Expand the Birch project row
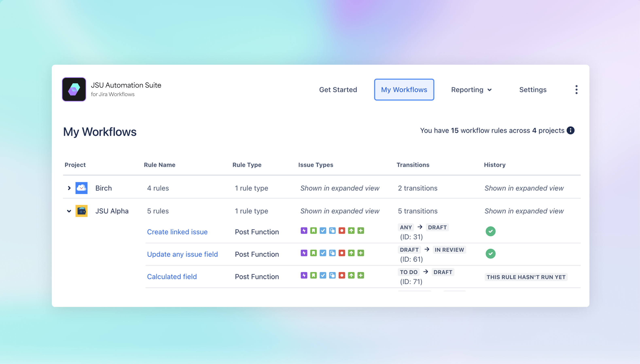The width and height of the screenshot is (640, 364). click(69, 188)
